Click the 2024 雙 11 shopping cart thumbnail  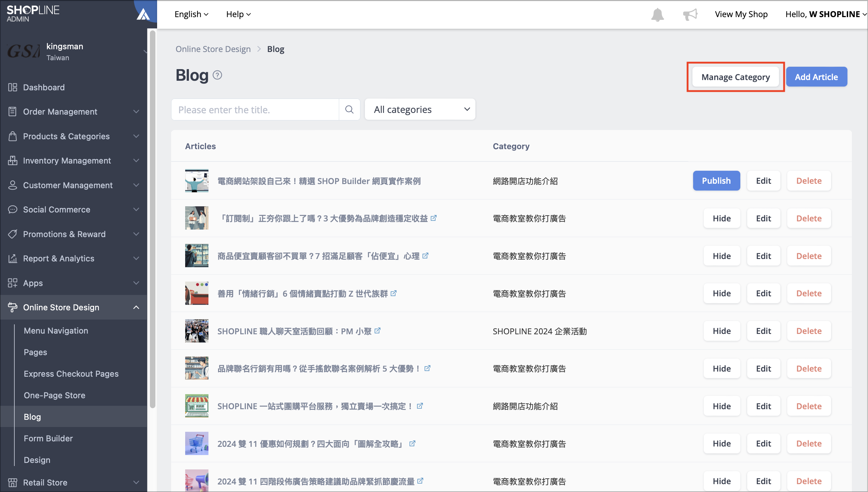point(196,443)
